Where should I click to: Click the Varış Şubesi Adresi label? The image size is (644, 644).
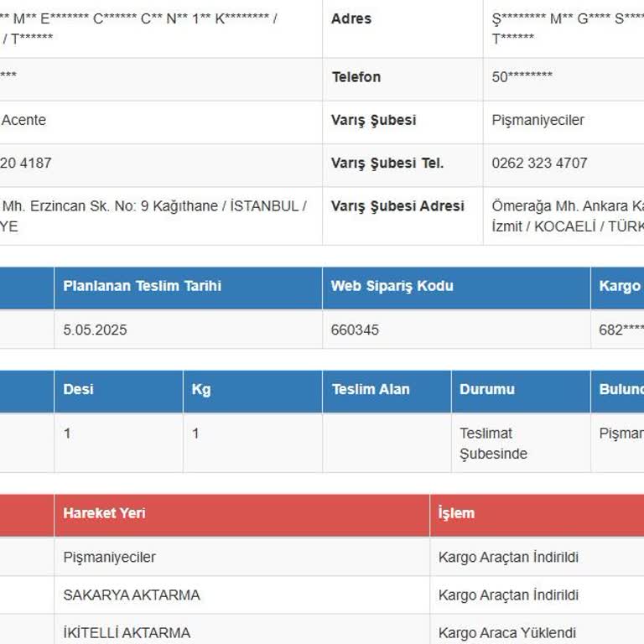tap(397, 206)
